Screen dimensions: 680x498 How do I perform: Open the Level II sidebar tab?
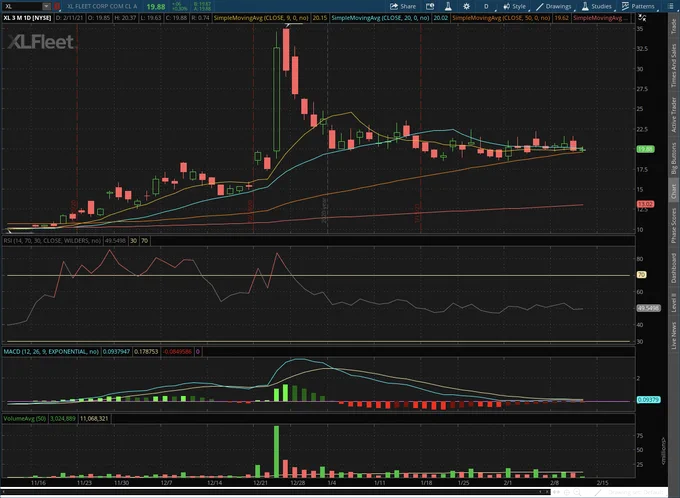pyautogui.click(x=674, y=302)
